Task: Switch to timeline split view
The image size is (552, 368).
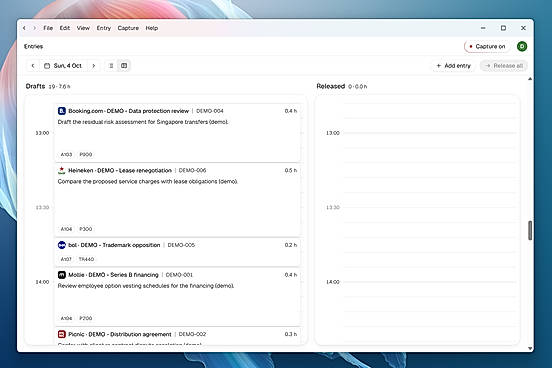Action: 124,66
